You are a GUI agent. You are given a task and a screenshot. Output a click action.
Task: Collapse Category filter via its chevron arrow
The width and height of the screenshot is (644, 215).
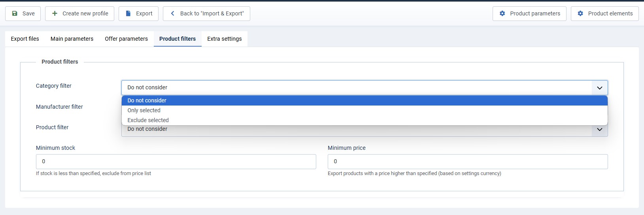(x=600, y=88)
